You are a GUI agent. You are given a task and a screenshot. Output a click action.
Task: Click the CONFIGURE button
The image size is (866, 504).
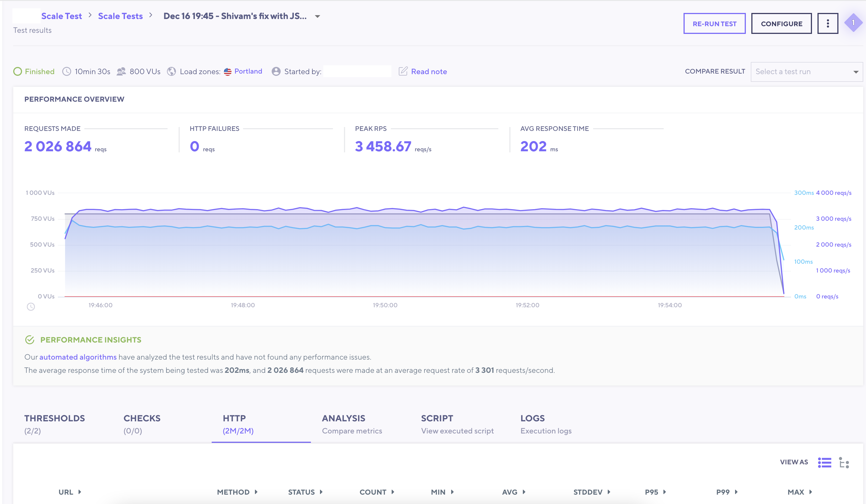[781, 24]
